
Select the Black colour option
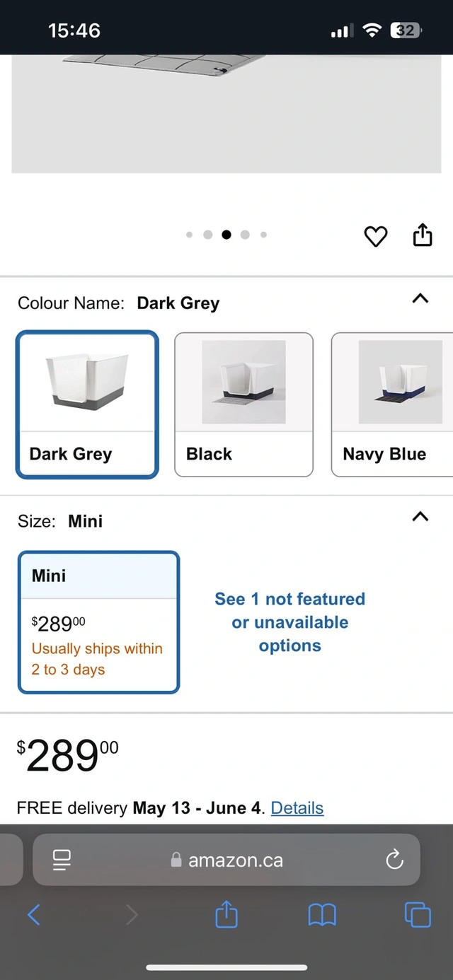pyautogui.click(x=243, y=404)
